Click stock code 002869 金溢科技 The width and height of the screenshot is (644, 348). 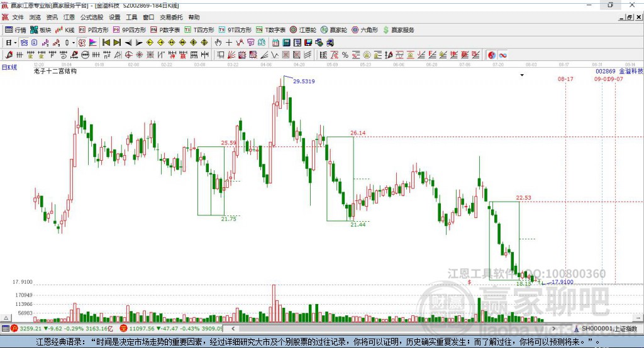[x=619, y=72]
